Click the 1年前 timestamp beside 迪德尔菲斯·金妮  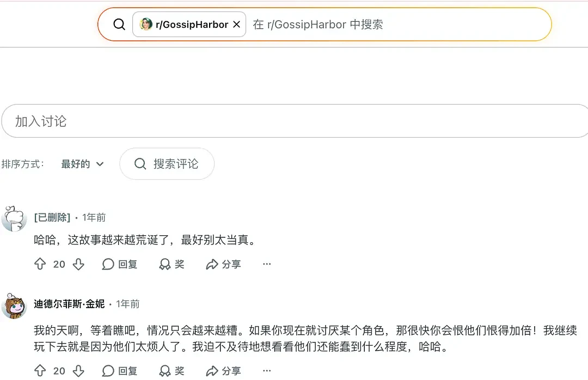127,304
